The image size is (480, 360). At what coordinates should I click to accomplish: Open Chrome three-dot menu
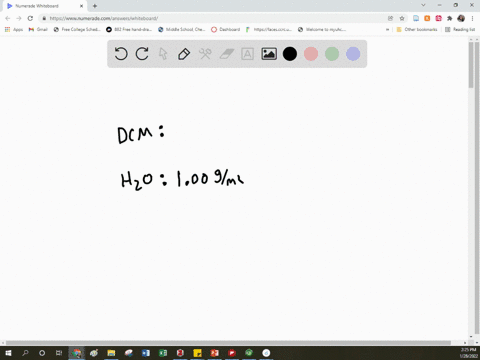click(x=472, y=18)
